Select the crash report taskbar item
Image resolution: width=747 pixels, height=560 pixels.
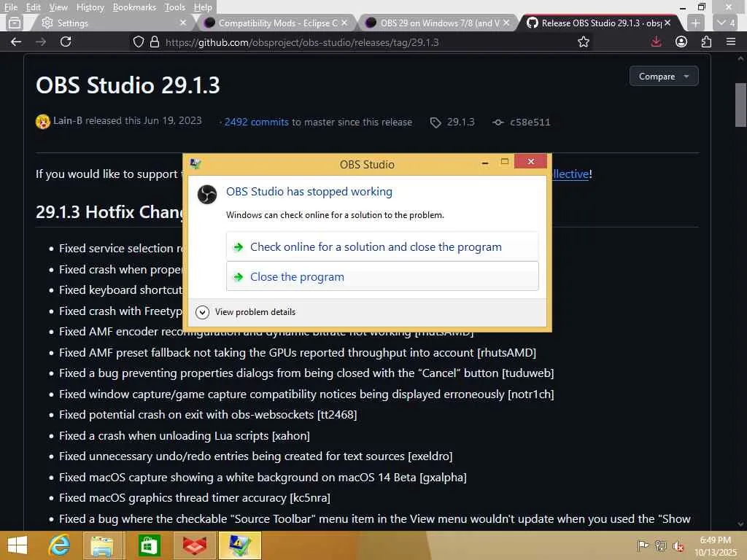[x=239, y=545]
